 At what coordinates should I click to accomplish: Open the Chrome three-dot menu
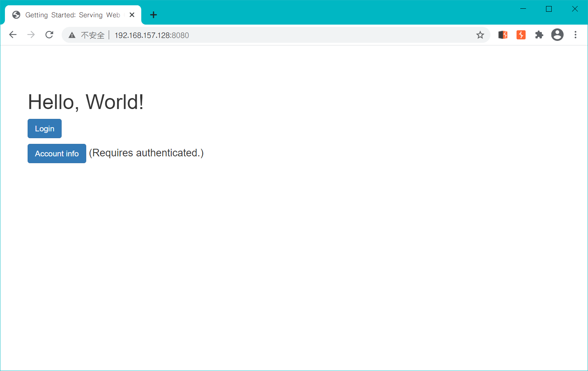(x=576, y=35)
